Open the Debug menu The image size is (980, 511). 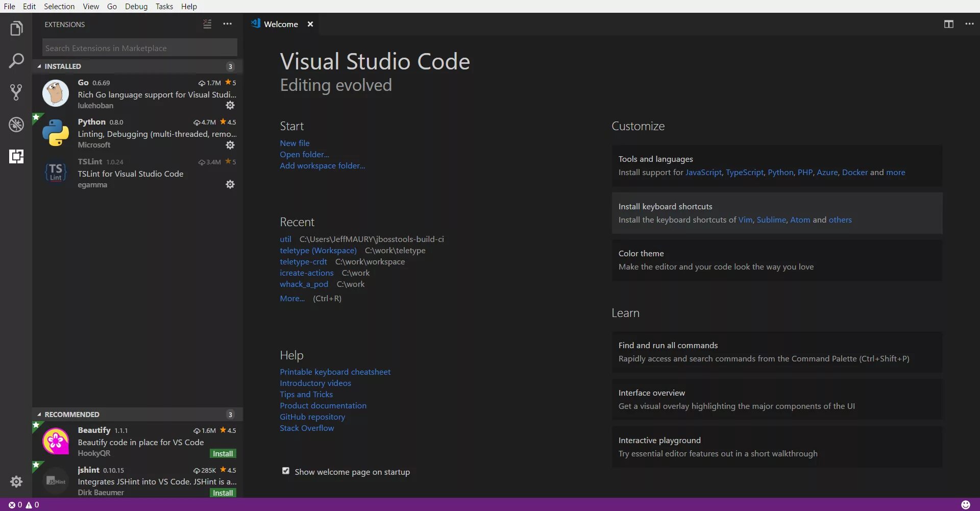[136, 6]
